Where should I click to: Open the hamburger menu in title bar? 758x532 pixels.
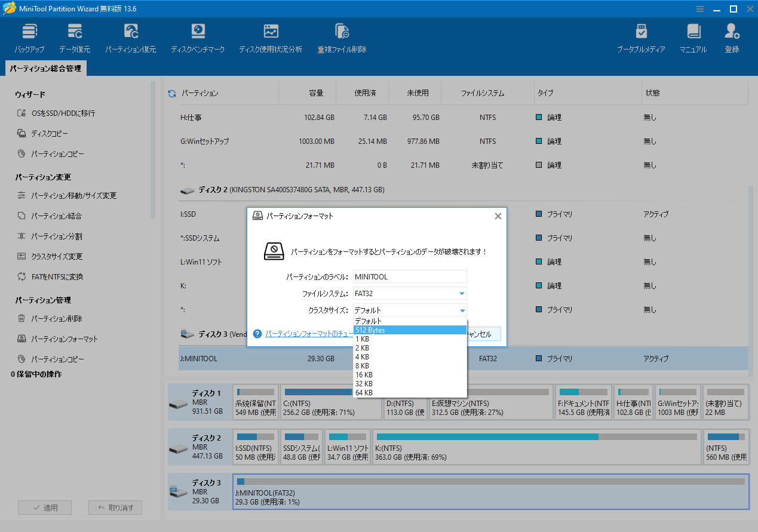tap(700, 9)
